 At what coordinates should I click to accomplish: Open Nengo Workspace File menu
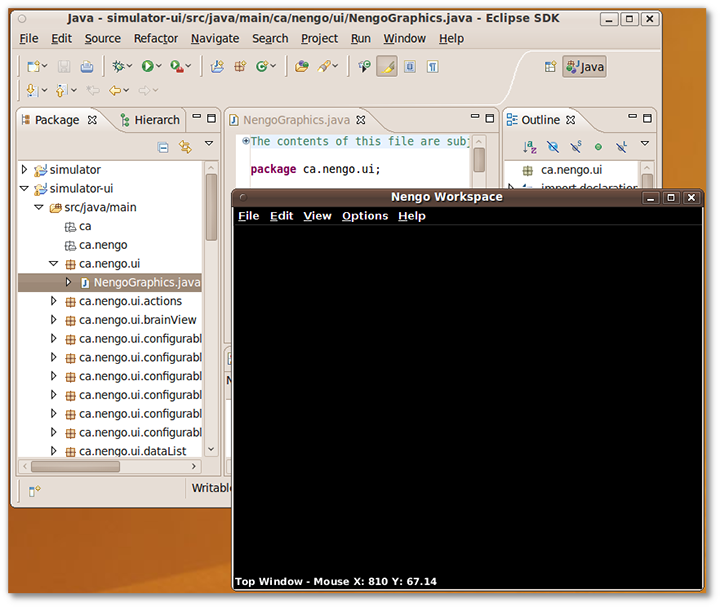(248, 216)
